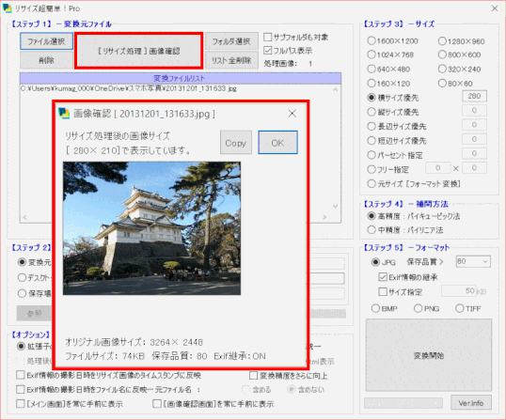506x420 pixels.
Task: Select 横サイズ優先 radio button
Action: click(372, 98)
